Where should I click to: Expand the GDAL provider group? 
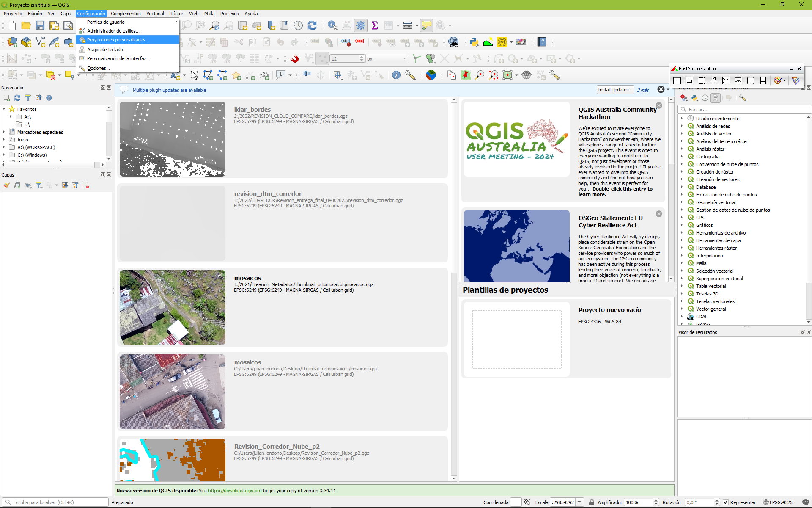[x=682, y=316]
